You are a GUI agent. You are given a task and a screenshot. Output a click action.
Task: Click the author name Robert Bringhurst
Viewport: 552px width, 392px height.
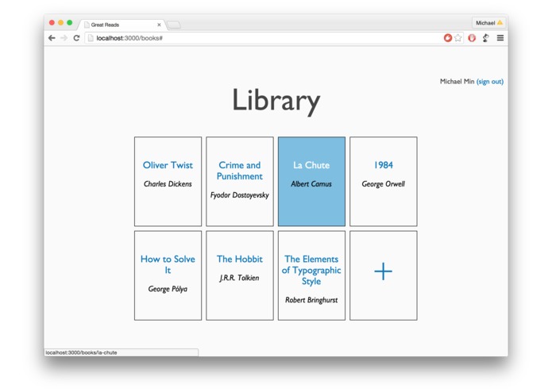click(311, 300)
